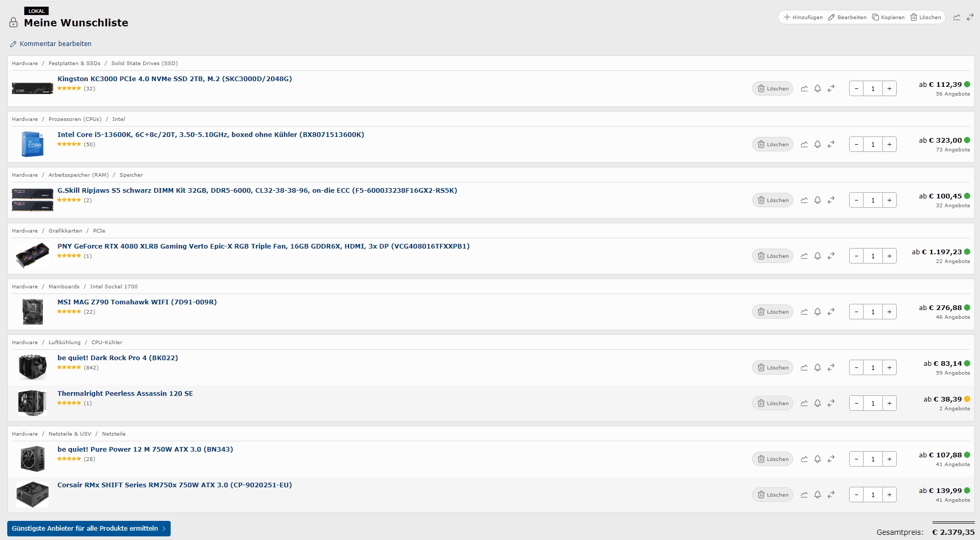The width and height of the screenshot is (980, 540).
Task: Open price chart for PNY GeForce RTX 4080
Action: click(804, 256)
